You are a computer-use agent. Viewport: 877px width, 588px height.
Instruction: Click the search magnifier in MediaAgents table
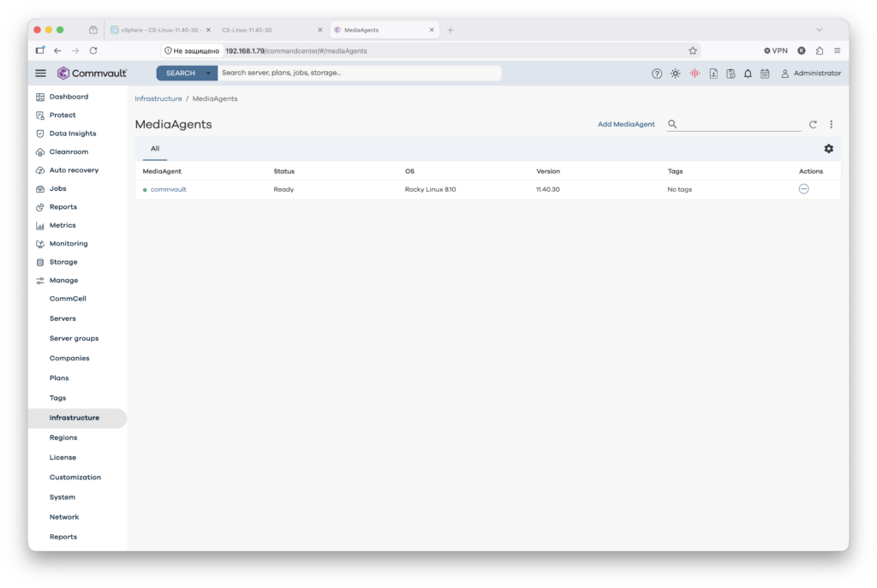pyautogui.click(x=672, y=124)
